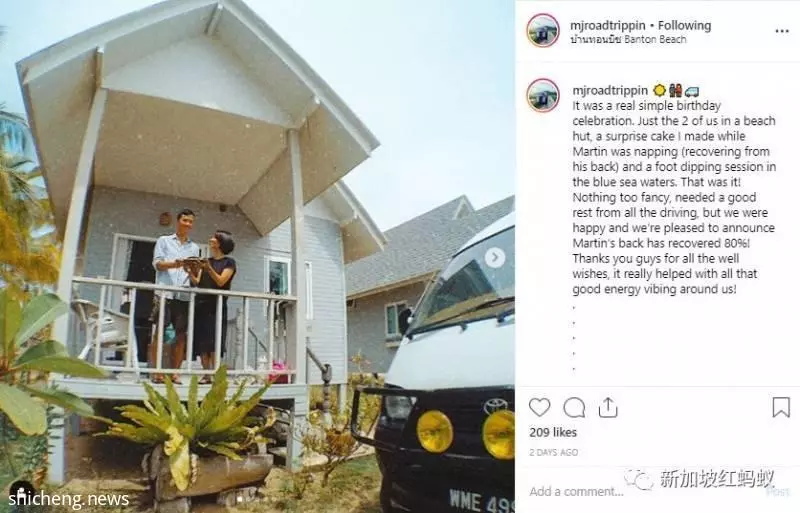Toggle the Following status
800x513 pixels.
coord(684,25)
